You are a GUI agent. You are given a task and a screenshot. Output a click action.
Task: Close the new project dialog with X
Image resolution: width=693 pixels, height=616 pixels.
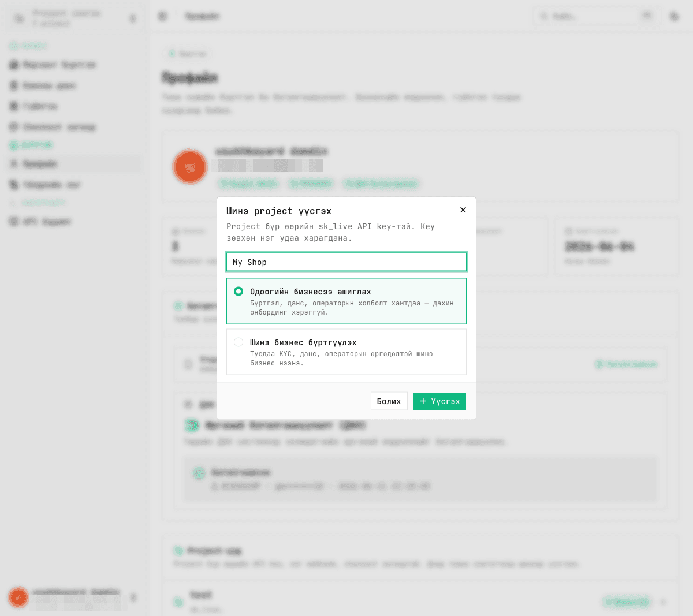point(463,210)
